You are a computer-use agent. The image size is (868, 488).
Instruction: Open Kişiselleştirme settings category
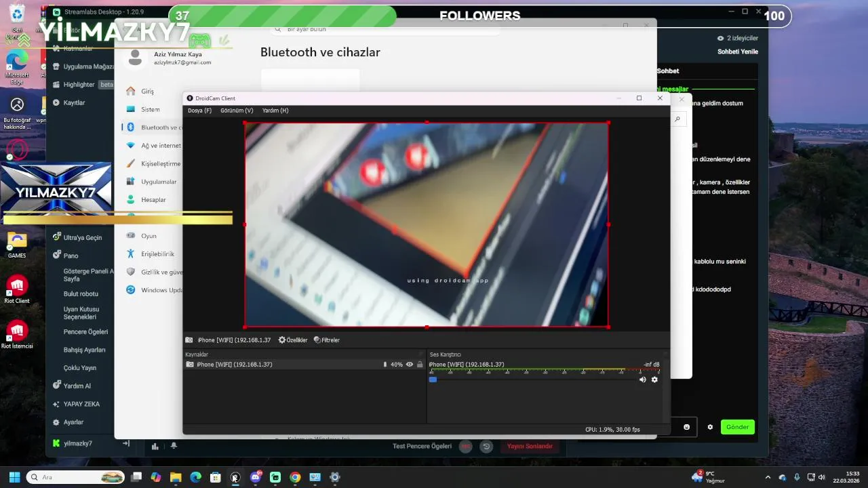pyautogui.click(x=153, y=164)
